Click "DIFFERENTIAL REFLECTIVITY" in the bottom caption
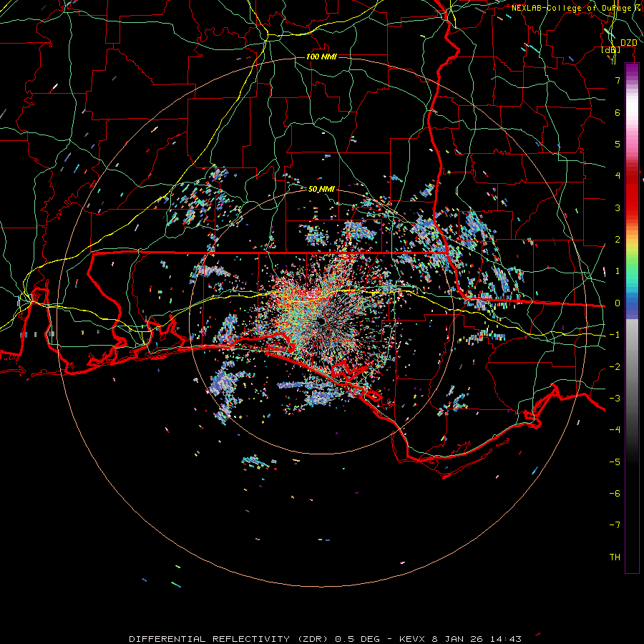Image resolution: width=644 pixels, height=644 pixels. (x=210, y=639)
